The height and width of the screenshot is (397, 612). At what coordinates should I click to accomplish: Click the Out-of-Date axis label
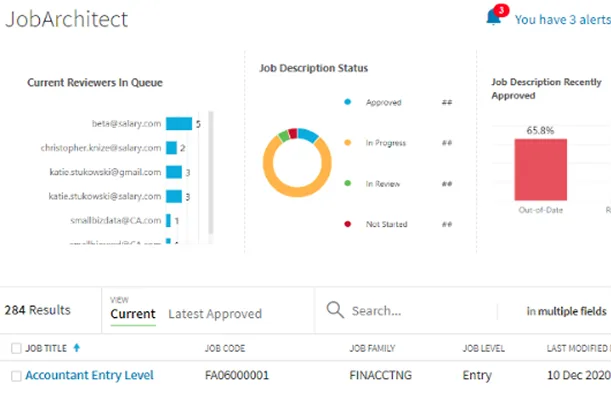click(x=541, y=210)
